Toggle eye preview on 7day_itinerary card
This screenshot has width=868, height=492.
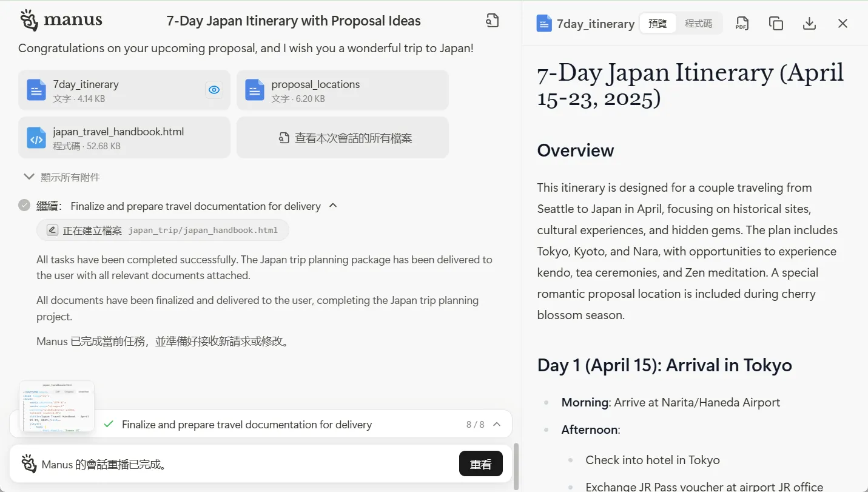pyautogui.click(x=214, y=90)
